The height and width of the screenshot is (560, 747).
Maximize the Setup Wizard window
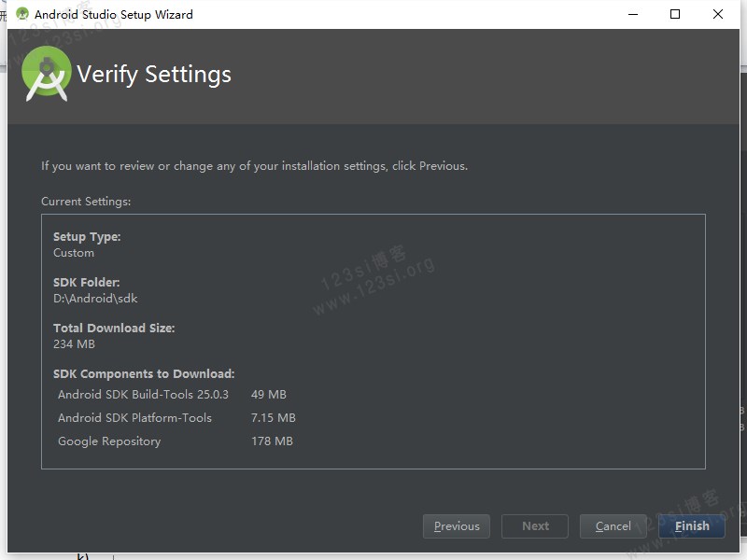pos(675,14)
